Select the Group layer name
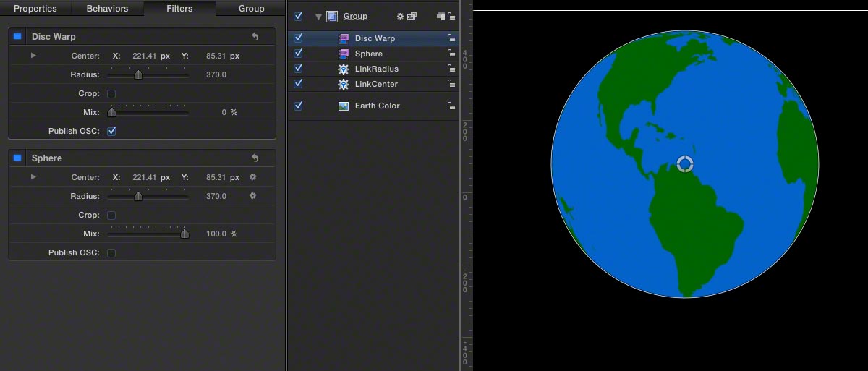This screenshot has width=868, height=371. coord(355,16)
